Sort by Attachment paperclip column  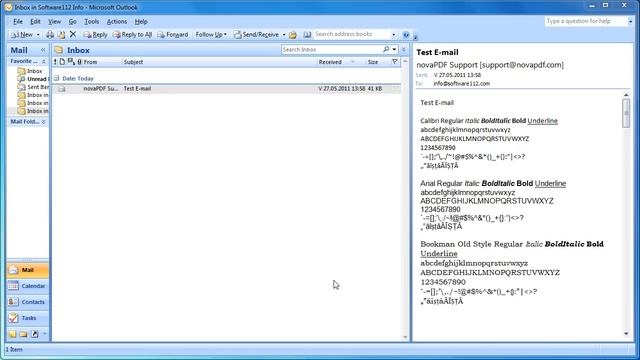coord(79,62)
